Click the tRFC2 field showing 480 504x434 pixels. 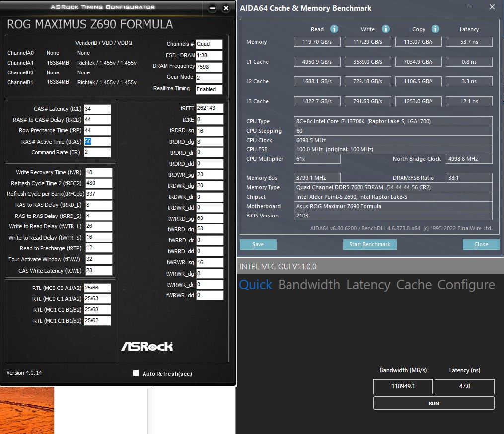[99, 183]
